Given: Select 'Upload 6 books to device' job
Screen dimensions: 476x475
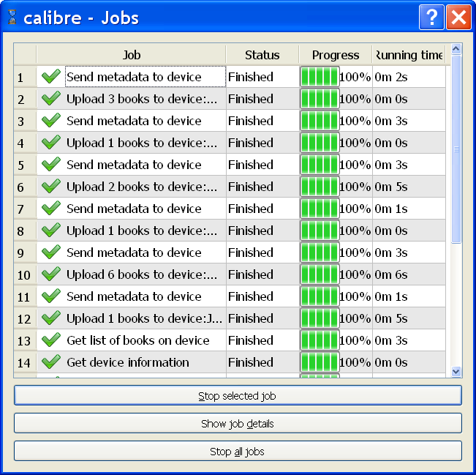Looking at the screenshot, I should (142, 274).
